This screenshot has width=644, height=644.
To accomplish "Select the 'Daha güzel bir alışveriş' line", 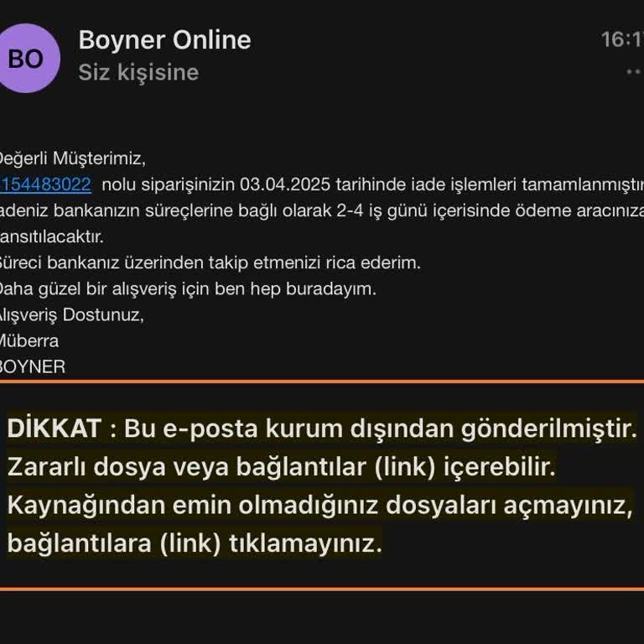I will pyautogui.click(x=188, y=289).
